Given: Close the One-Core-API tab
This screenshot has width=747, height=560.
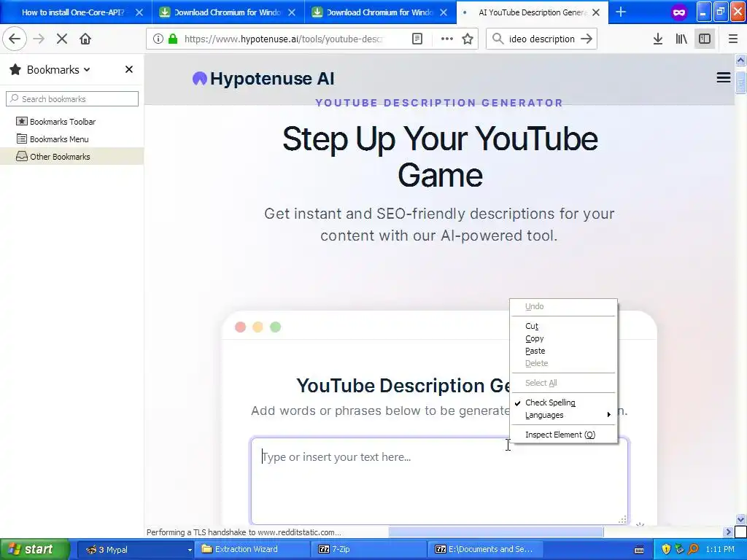Looking at the screenshot, I should tap(139, 12).
